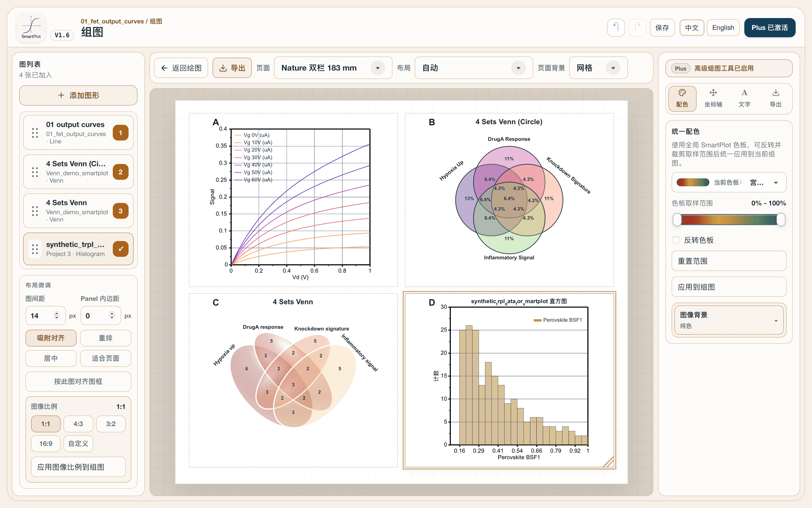The image size is (812, 508).
Task: Click the undo arrow icon
Action: pos(616,27)
